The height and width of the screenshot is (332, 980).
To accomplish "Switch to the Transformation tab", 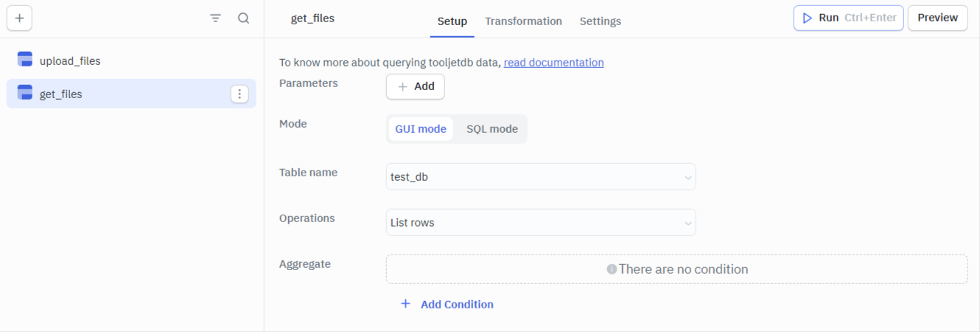I will pos(523,21).
